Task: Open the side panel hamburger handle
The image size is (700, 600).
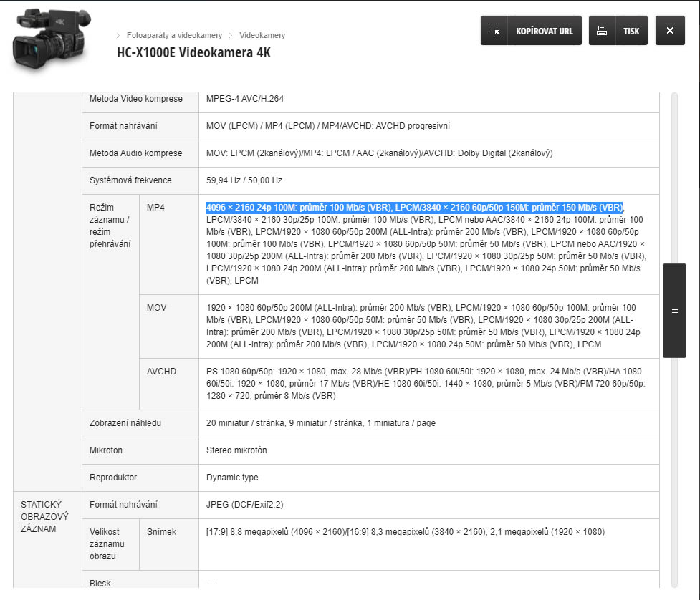Action: point(674,311)
